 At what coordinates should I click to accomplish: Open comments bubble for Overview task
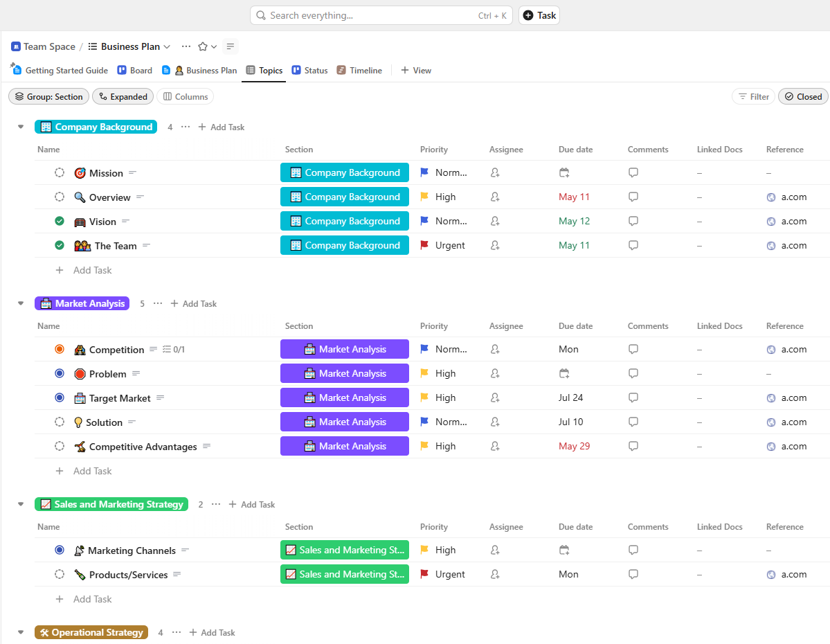point(633,197)
